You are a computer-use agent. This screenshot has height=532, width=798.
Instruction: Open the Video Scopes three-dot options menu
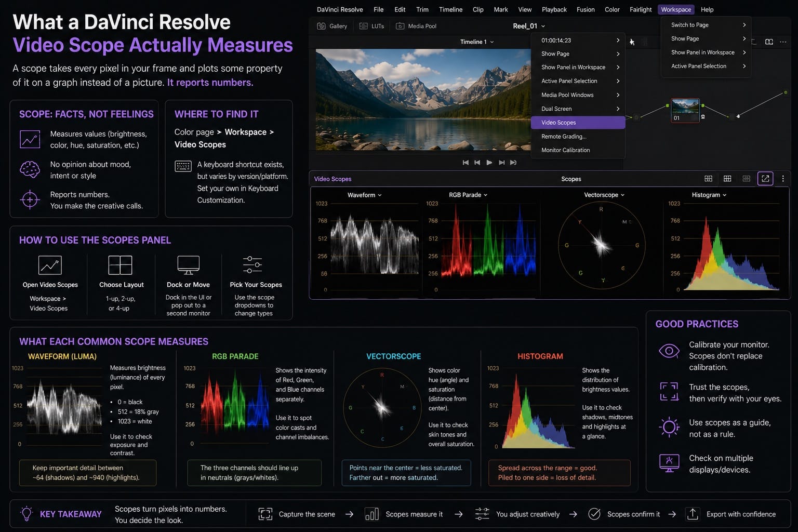coord(783,179)
